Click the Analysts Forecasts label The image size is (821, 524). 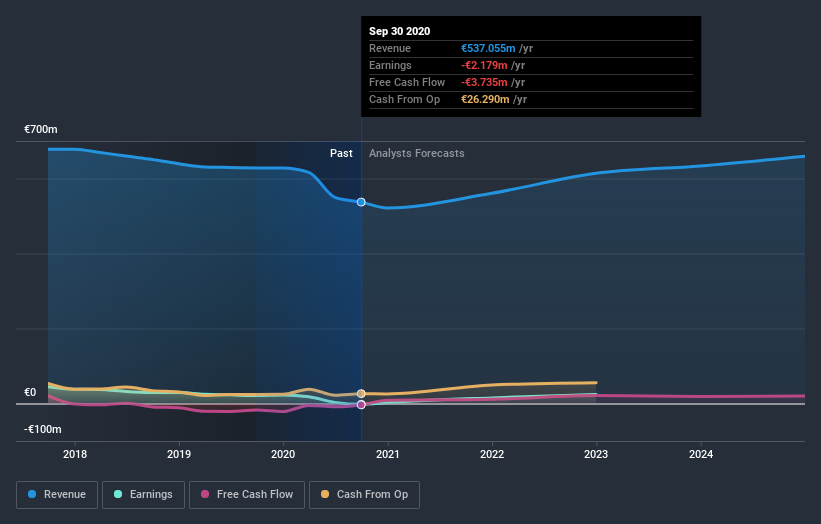pos(417,153)
